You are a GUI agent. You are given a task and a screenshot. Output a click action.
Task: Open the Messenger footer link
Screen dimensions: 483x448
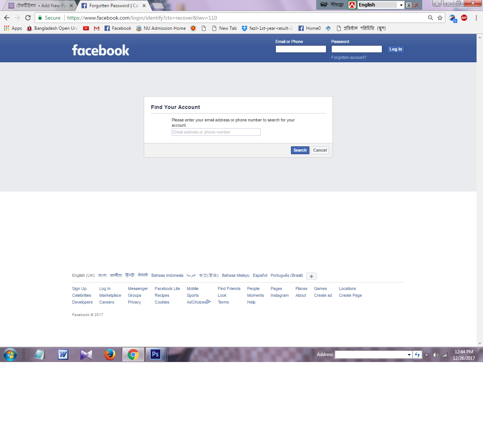138,288
